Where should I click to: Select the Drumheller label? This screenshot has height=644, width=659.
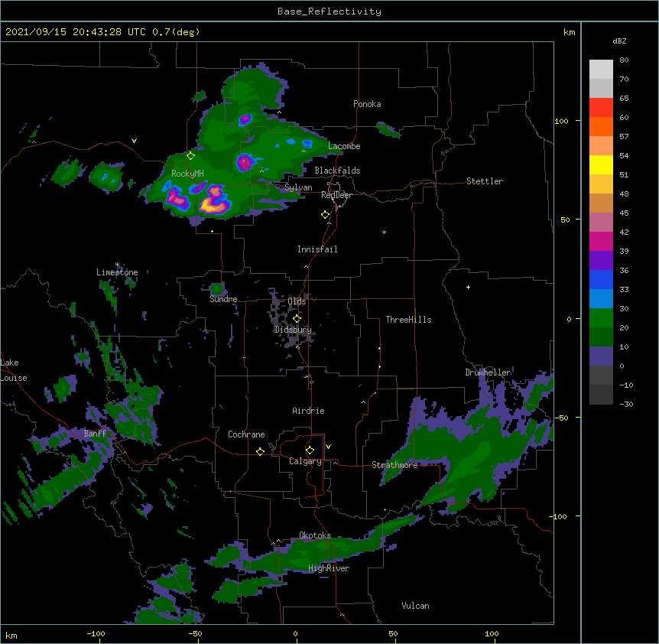(488, 372)
